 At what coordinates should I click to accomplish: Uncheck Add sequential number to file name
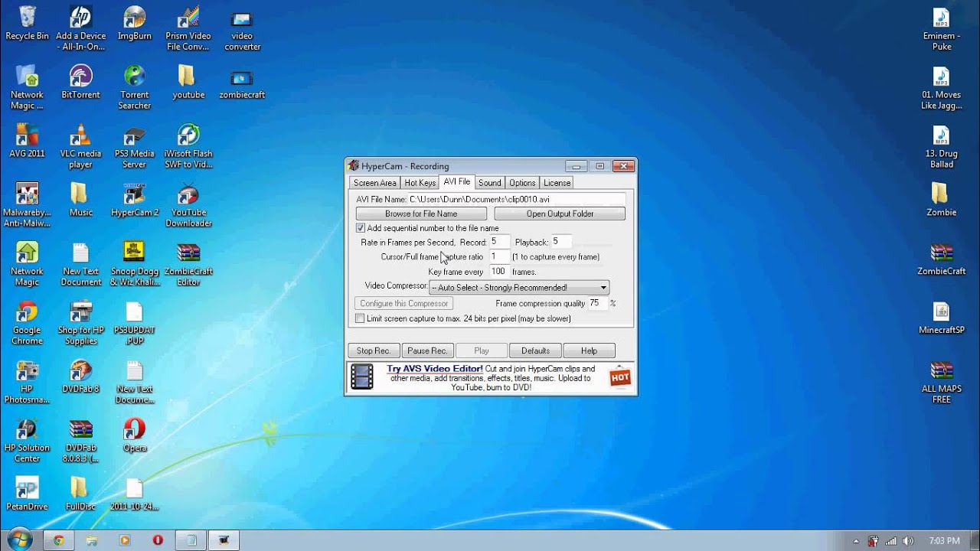pyautogui.click(x=361, y=228)
